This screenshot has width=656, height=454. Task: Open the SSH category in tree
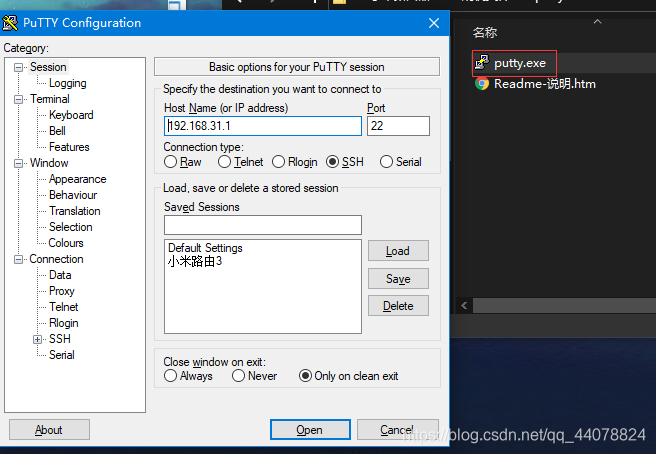pyautogui.click(x=59, y=339)
